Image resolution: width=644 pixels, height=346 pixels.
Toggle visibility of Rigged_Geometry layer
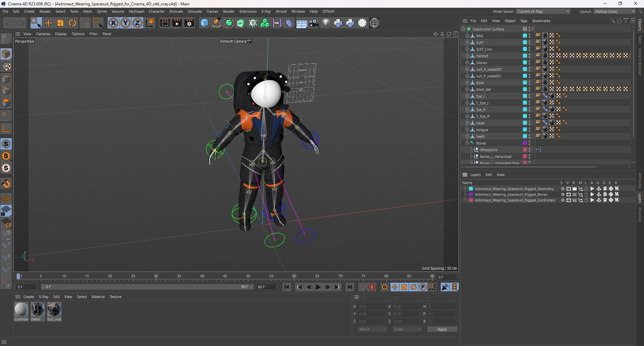coord(568,189)
